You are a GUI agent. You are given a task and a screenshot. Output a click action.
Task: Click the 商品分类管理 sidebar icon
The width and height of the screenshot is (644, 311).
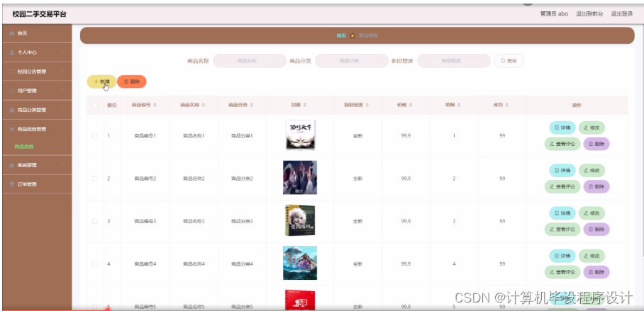(12, 110)
